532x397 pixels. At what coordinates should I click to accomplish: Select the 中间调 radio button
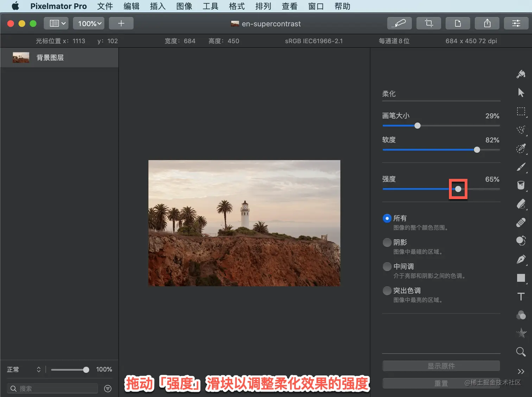[x=387, y=267]
